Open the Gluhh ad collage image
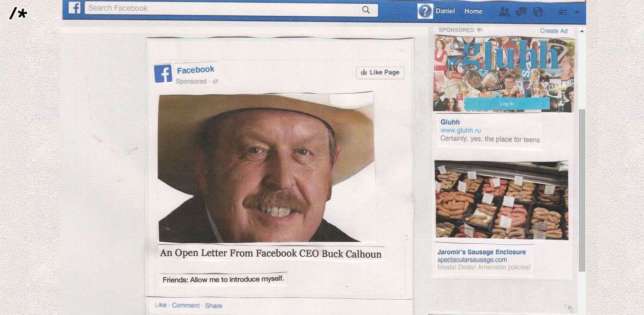The width and height of the screenshot is (644, 315). 504,74
